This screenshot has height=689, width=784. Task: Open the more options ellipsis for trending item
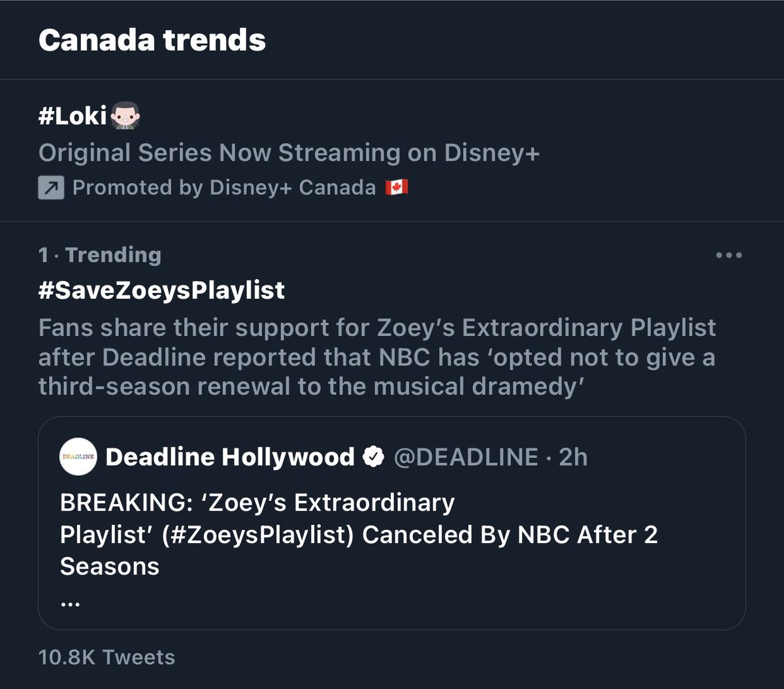click(728, 256)
